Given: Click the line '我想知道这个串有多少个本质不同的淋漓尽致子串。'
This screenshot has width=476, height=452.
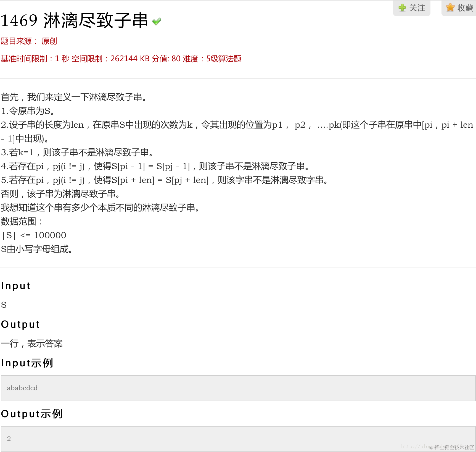Looking at the screenshot, I should 100,207.
